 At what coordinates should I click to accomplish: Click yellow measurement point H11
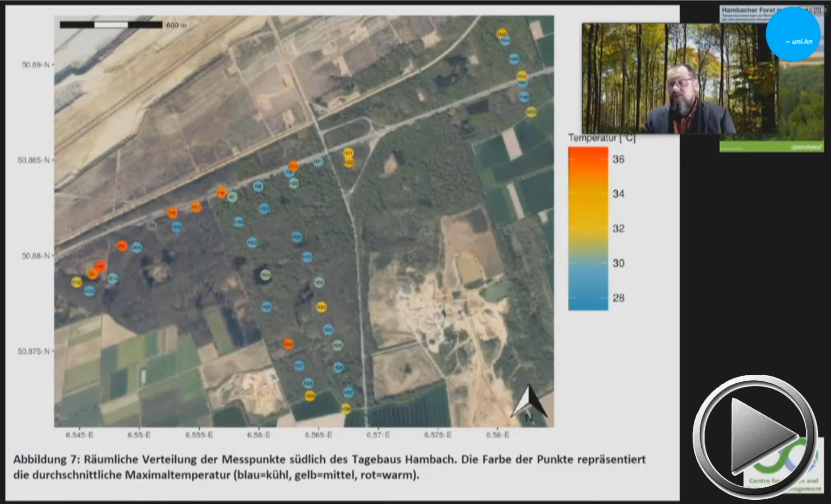coord(349,153)
